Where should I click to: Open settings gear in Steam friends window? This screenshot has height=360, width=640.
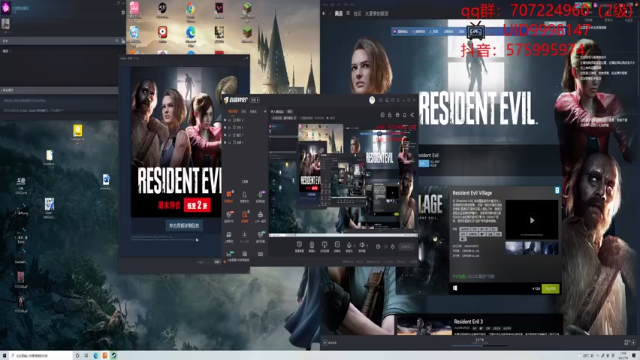click(x=123, y=13)
